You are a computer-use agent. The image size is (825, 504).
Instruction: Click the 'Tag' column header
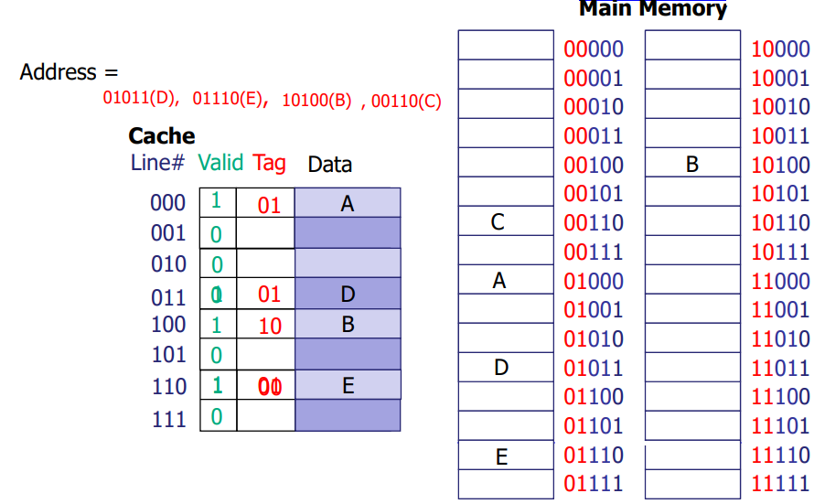269,164
